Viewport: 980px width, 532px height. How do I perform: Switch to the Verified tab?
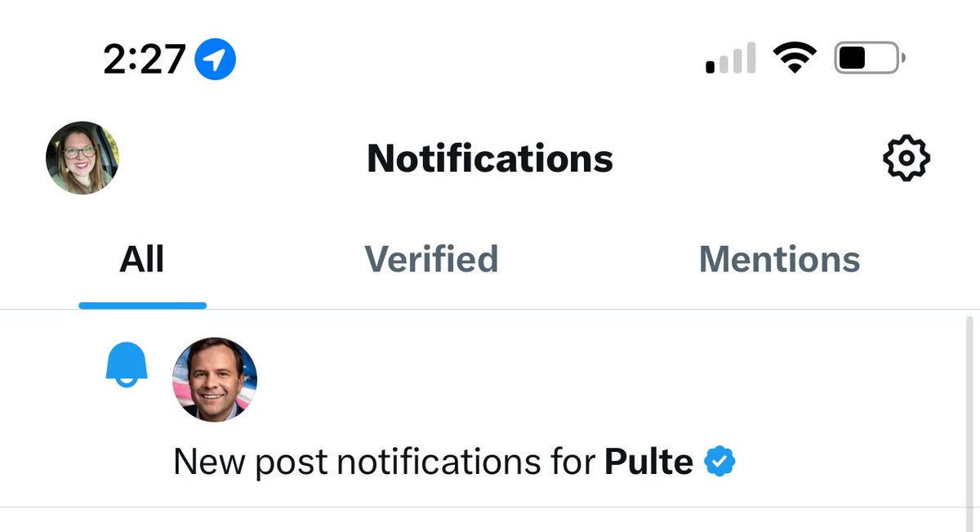[431, 259]
